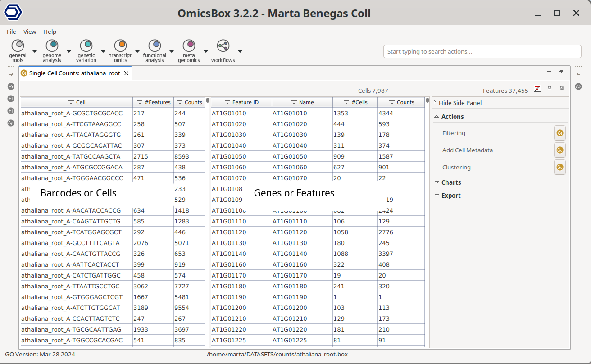
Task: Click the Filtering action icon button
Action: coord(559,133)
